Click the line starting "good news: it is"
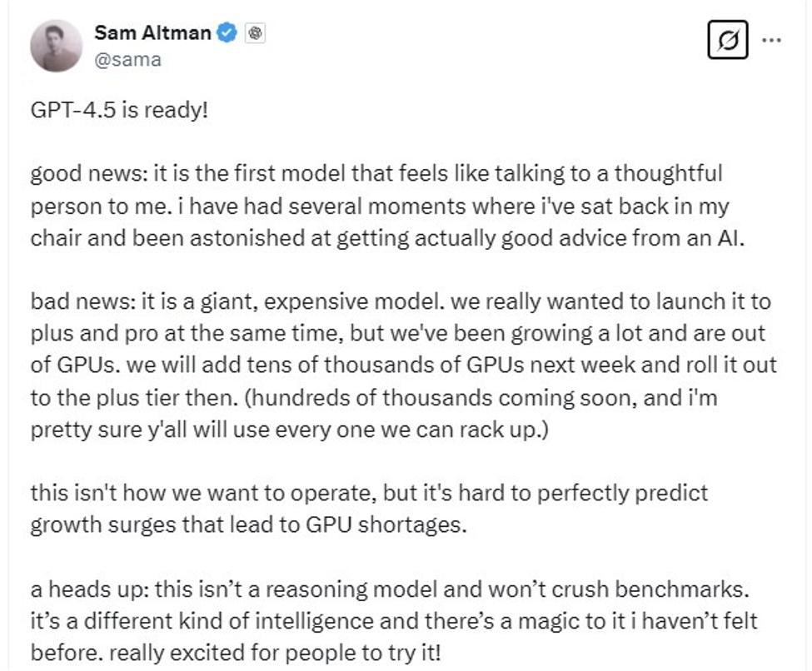812x671 pixels. tap(376, 174)
